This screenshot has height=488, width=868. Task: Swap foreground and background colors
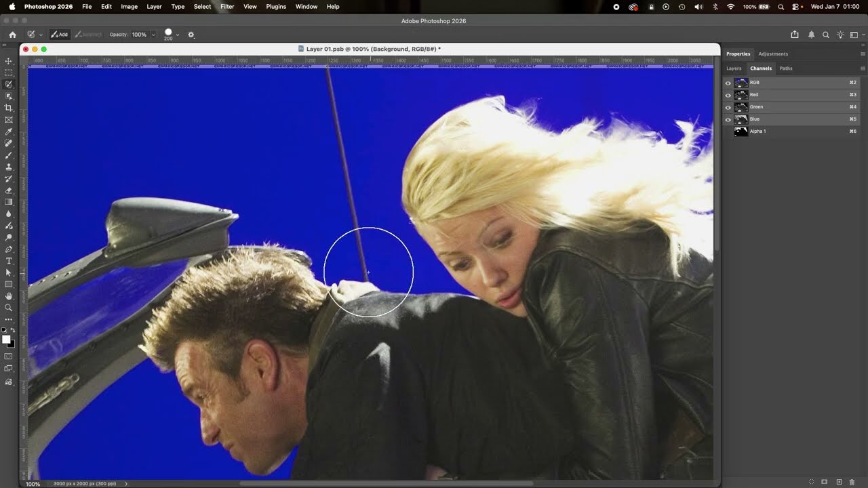[x=13, y=330]
